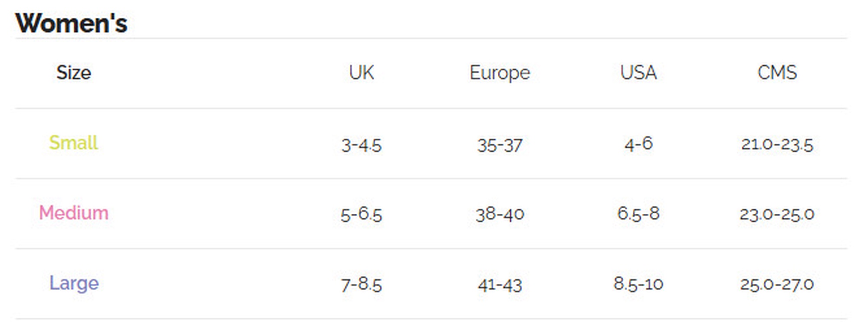Click the Small USA value 4-6
This screenshot has width=868, height=335.
(638, 143)
